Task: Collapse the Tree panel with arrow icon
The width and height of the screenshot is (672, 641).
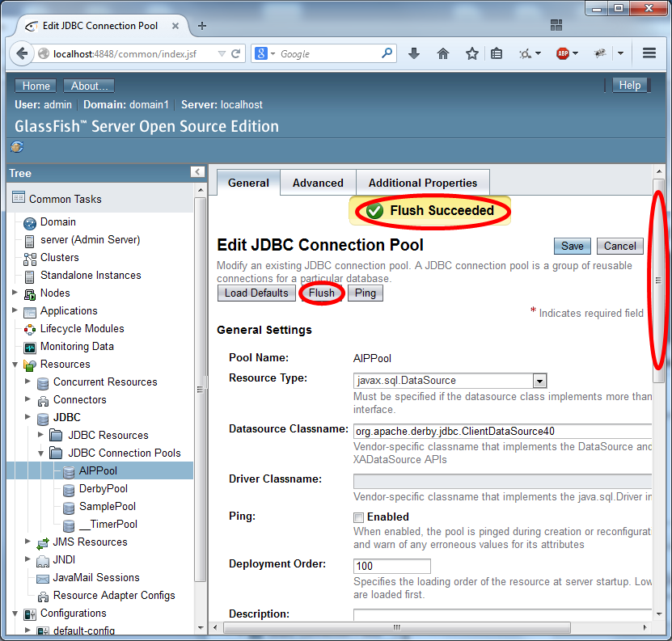Action: [x=197, y=172]
